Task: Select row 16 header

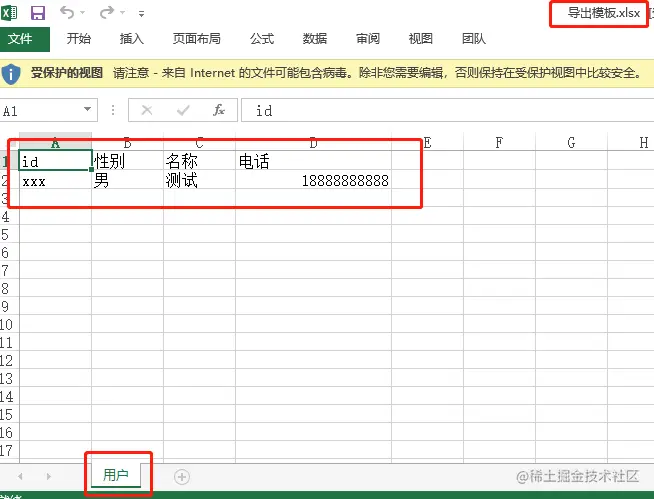Action: [x=9, y=432]
